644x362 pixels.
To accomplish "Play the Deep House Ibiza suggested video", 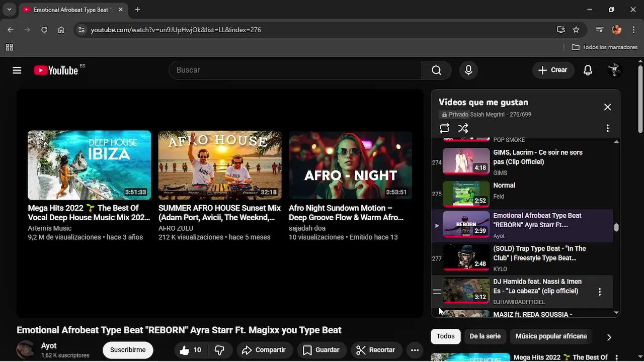I will (89, 165).
